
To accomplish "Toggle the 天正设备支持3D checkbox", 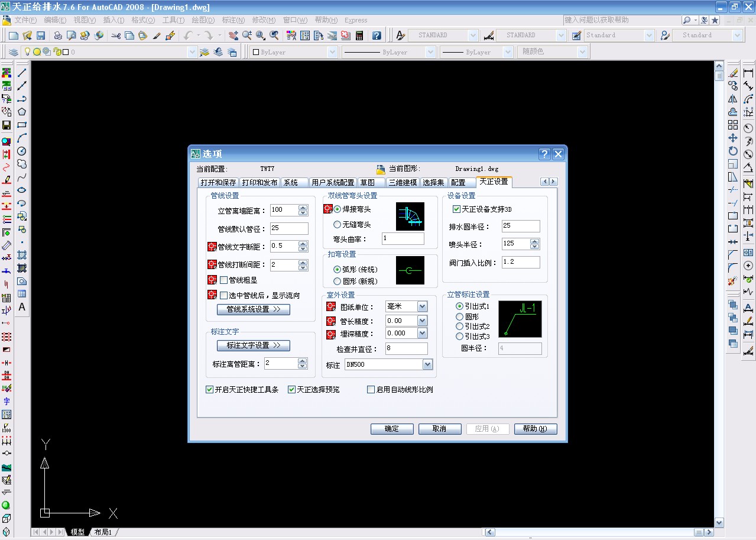I will click(456, 209).
